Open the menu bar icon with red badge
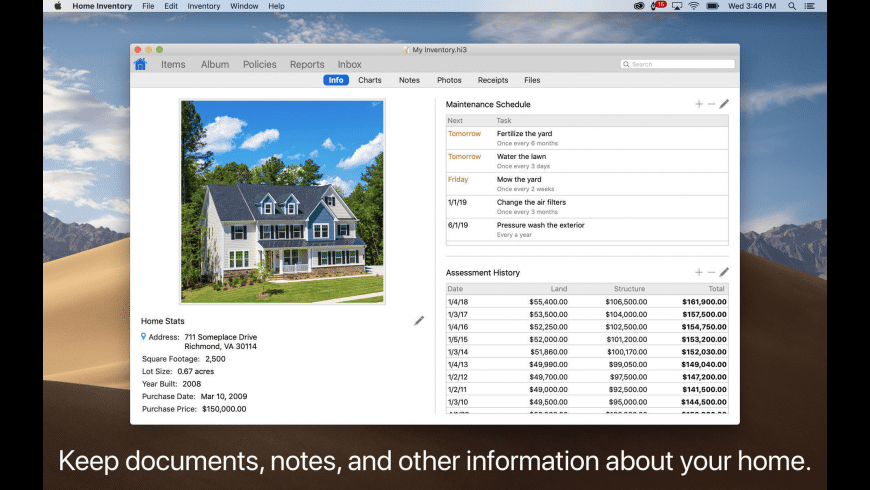Viewport: 870px width, 490px height. pyautogui.click(x=657, y=6)
